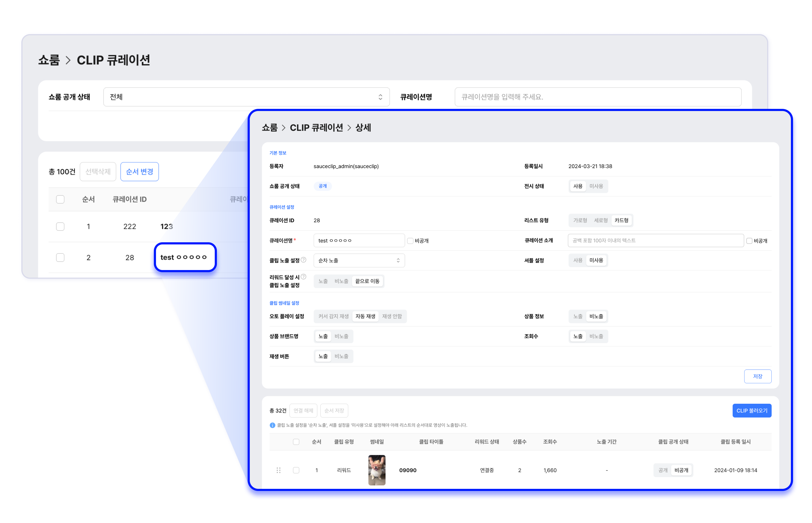The height and width of the screenshot is (523, 812).
Task: Click help icon beside 리워드 달성 시
Action: 303,277
